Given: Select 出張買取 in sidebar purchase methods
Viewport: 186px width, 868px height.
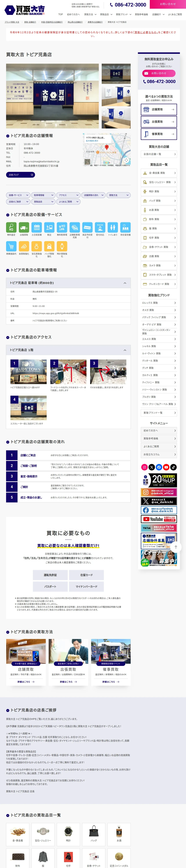Looking at the screenshot, I should (159, 122).
